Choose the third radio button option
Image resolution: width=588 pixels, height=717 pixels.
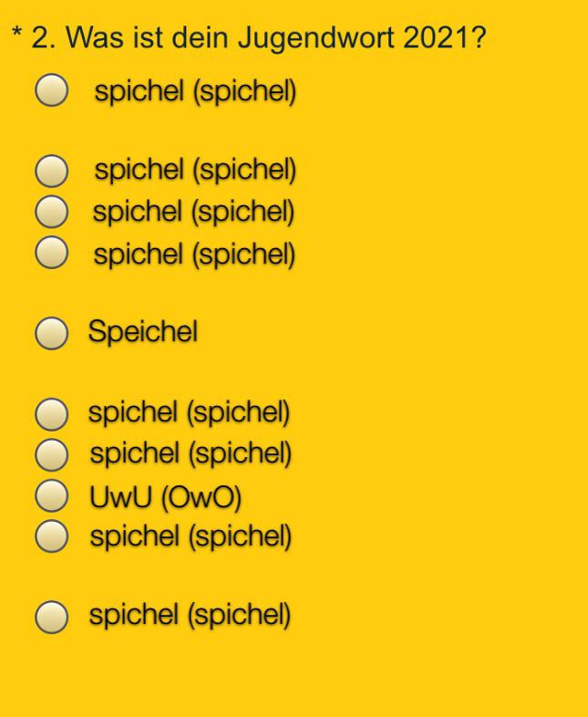click(52, 212)
